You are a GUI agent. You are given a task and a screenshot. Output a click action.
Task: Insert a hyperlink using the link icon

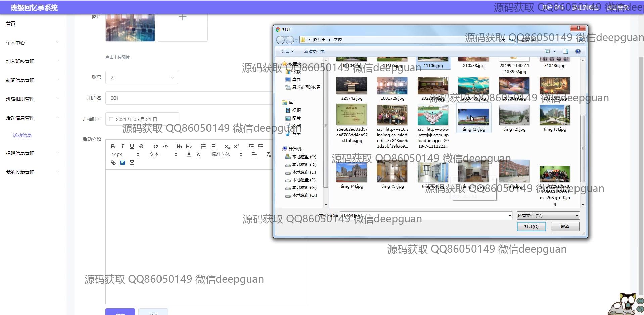(113, 163)
